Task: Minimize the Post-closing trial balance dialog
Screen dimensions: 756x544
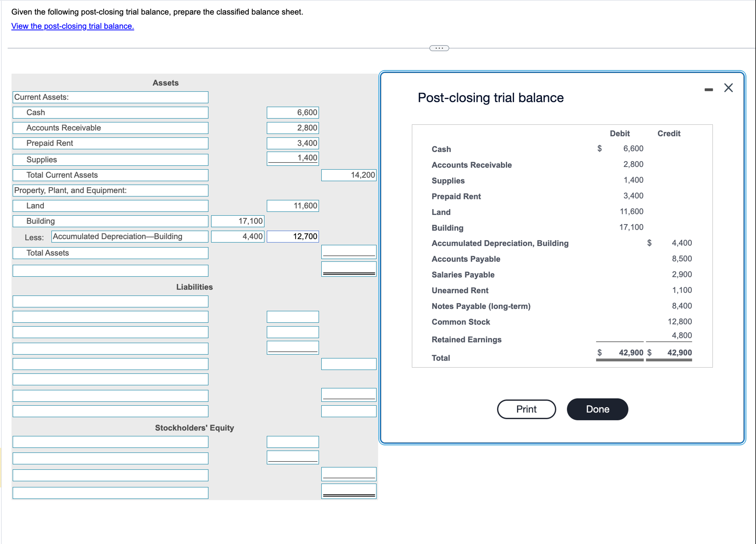Action: pos(709,90)
